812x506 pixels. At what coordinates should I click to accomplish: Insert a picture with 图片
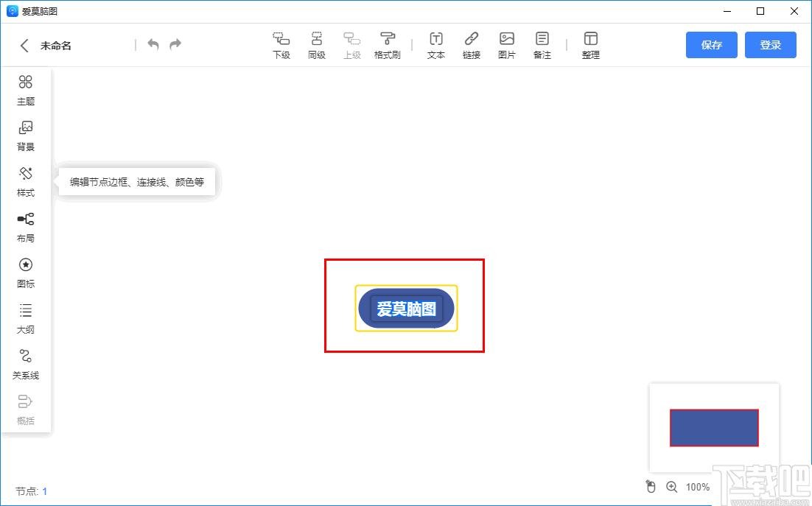[507, 45]
